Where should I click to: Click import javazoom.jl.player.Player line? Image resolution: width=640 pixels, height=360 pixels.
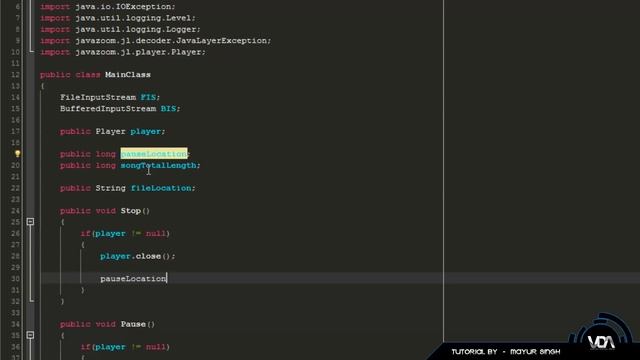[123, 52]
